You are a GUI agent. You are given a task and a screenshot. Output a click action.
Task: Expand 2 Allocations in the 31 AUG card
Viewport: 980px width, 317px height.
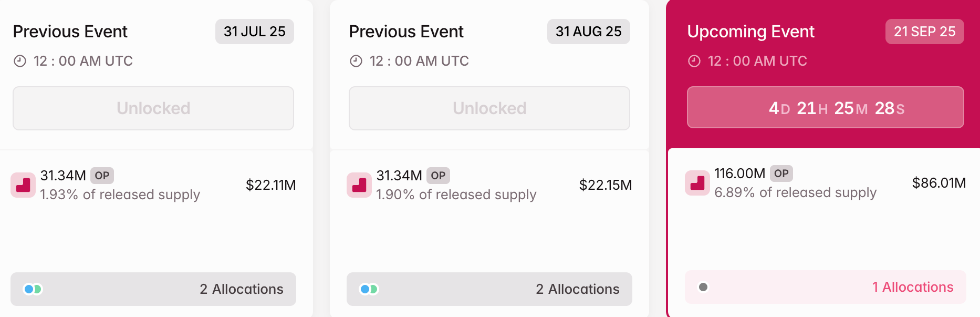point(577,289)
